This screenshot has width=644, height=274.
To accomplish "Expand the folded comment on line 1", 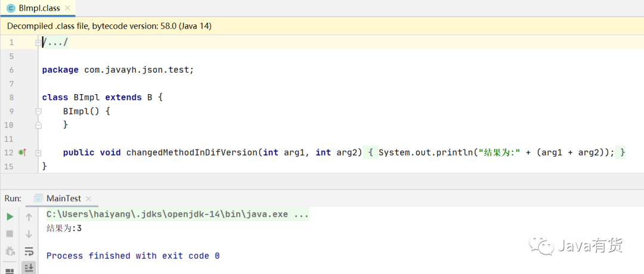I will 38,43.
